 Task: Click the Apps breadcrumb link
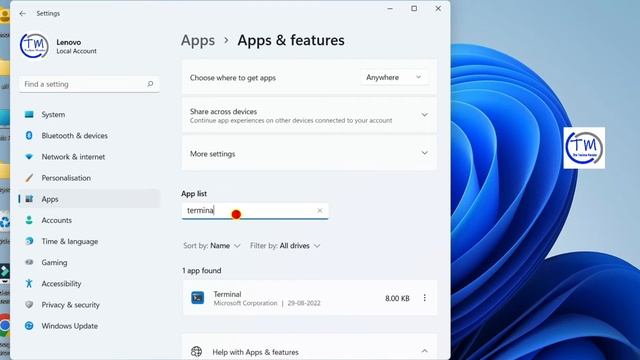coord(198,40)
